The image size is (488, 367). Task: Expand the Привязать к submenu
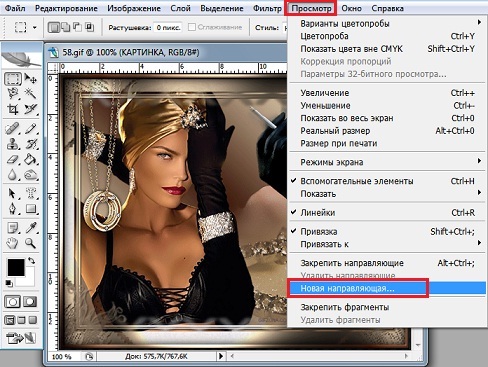[x=387, y=244]
